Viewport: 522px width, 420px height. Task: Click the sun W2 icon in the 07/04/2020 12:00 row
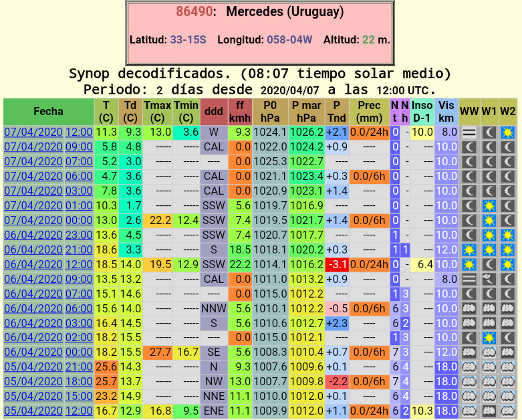coord(508,132)
